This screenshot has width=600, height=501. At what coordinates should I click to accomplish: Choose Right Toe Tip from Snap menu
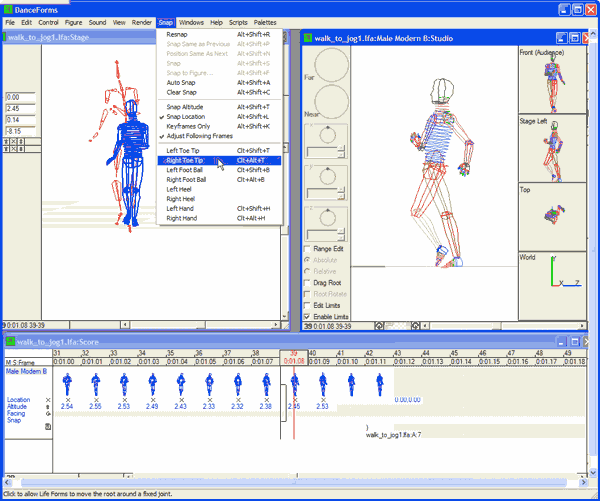click(x=185, y=160)
